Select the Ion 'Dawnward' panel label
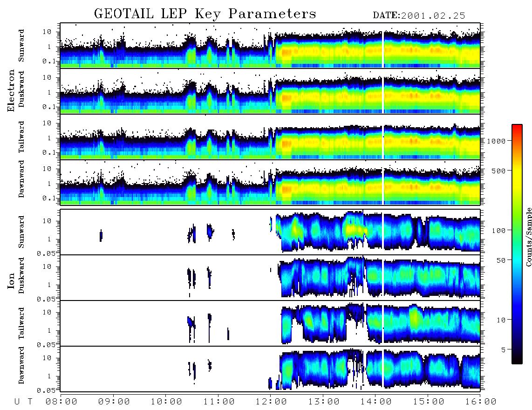 point(21,365)
